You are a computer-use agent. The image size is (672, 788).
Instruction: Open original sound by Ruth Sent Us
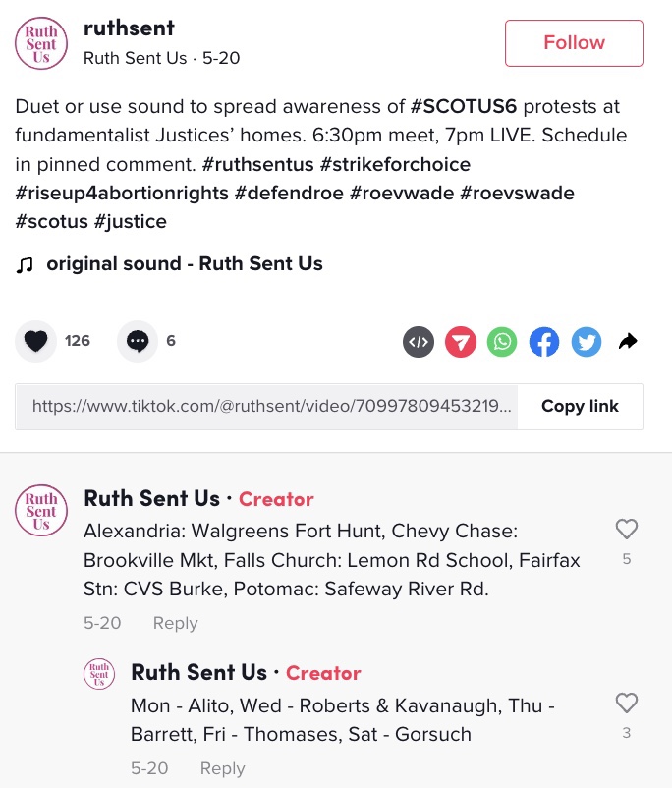(x=184, y=263)
